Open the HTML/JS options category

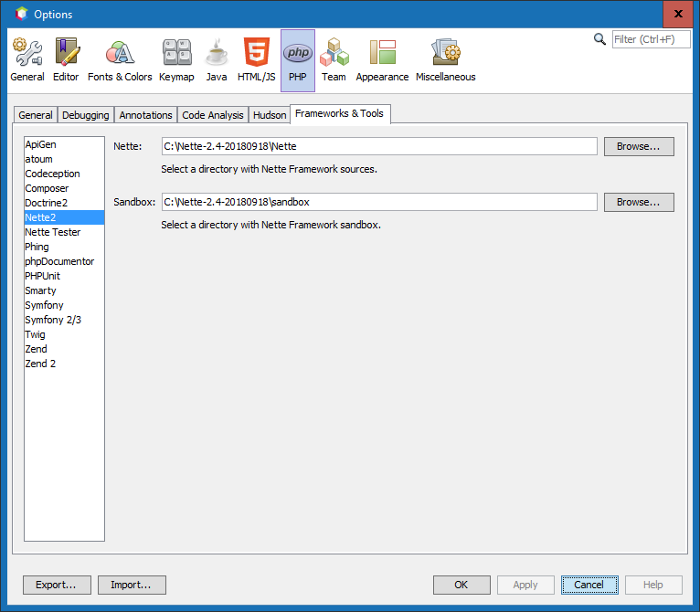[256, 60]
